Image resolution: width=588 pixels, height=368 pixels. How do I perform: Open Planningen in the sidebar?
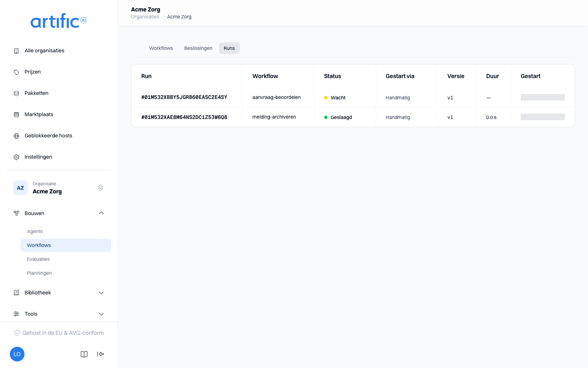pyautogui.click(x=66, y=273)
